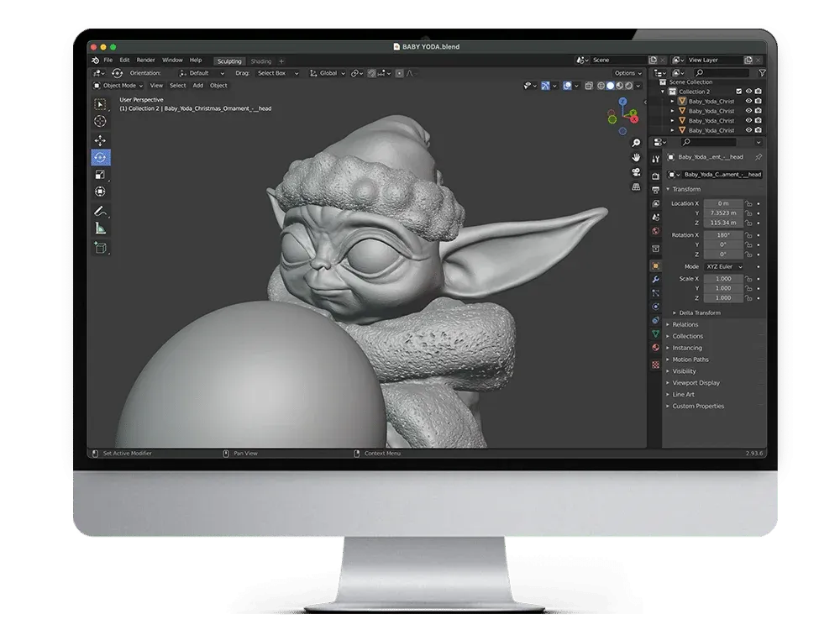Open the Tool properties tab
The image size is (840, 630).
[x=656, y=159]
